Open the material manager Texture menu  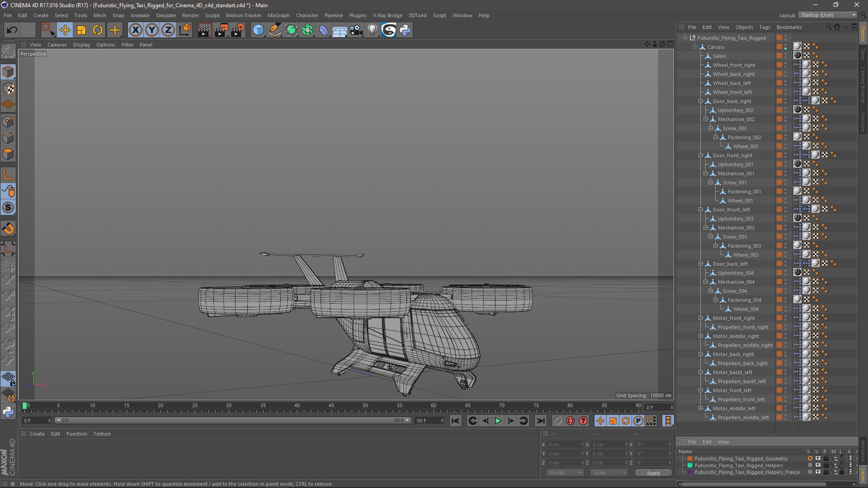tap(102, 434)
